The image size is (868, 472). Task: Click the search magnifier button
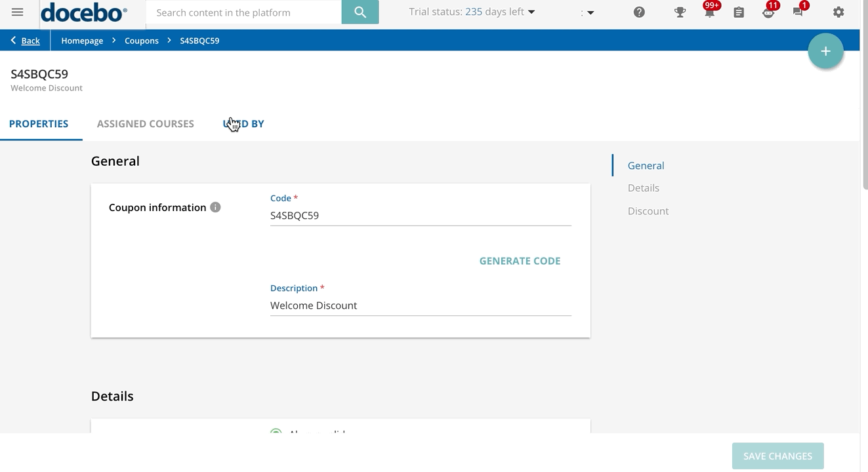[x=360, y=12]
